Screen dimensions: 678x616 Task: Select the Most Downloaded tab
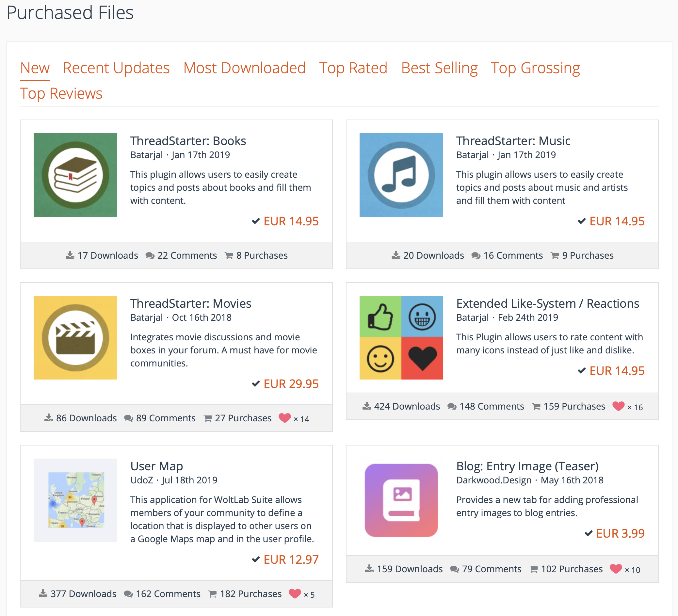(244, 68)
